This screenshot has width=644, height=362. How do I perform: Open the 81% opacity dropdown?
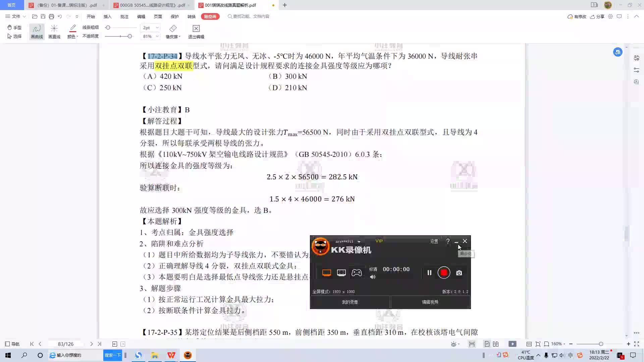tap(157, 36)
